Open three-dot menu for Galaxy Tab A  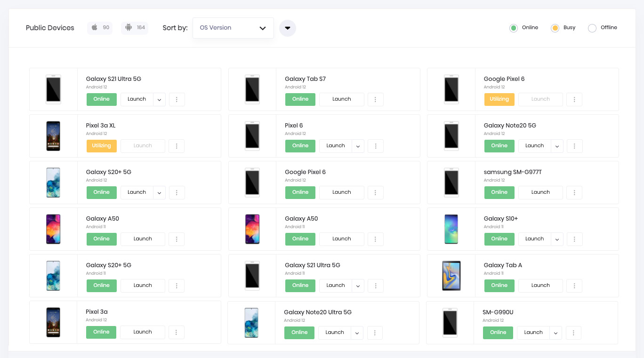[x=574, y=286]
